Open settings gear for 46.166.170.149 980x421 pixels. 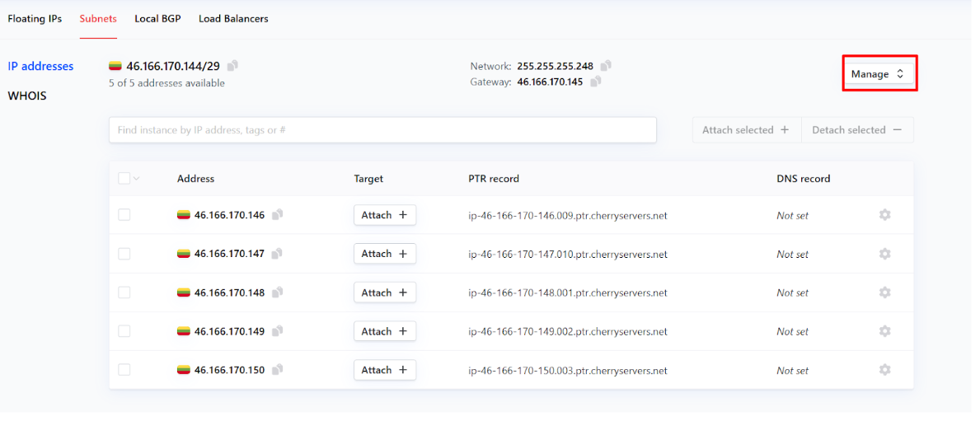pos(884,331)
